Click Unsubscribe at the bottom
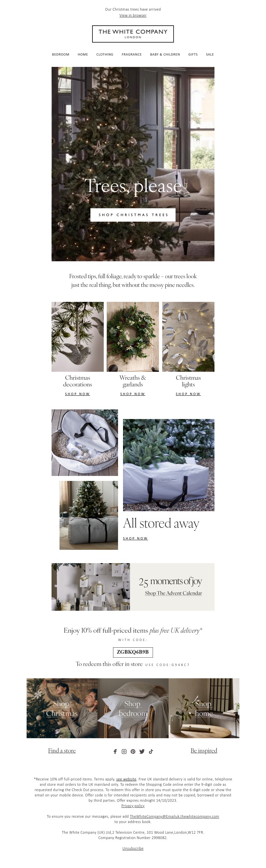The image size is (266, 868). pos(133,848)
